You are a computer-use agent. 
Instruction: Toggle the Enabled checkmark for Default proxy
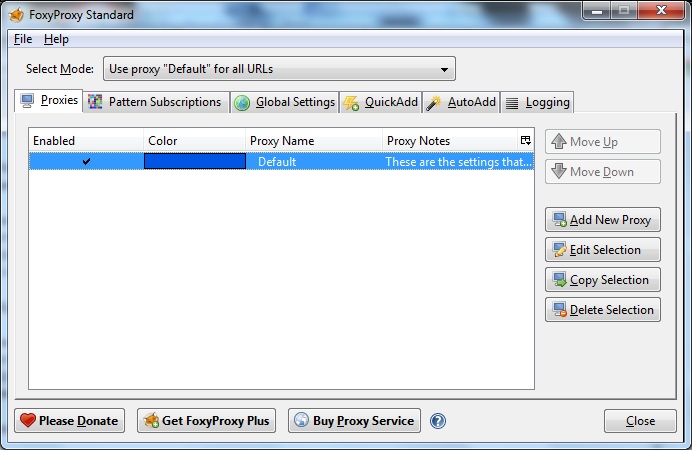click(x=86, y=161)
